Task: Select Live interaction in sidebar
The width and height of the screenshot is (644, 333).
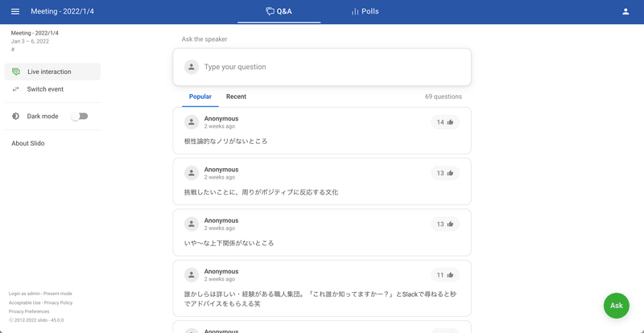Action: 52,72
